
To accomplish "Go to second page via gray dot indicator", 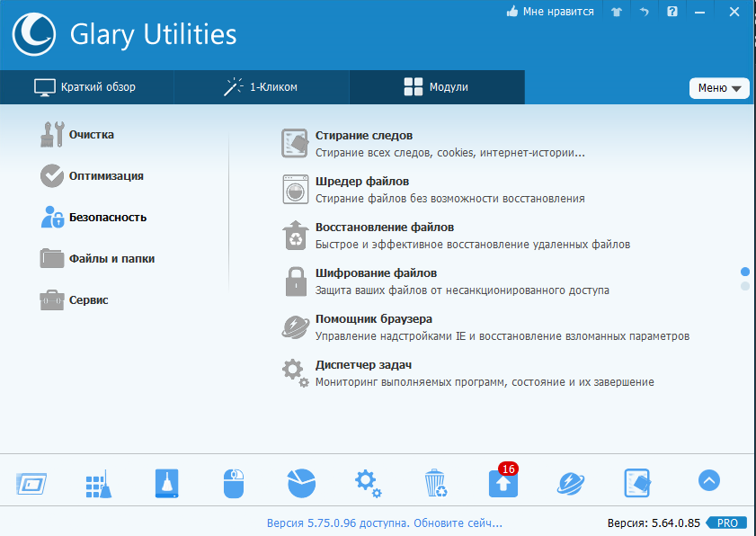I will click(744, 286).
